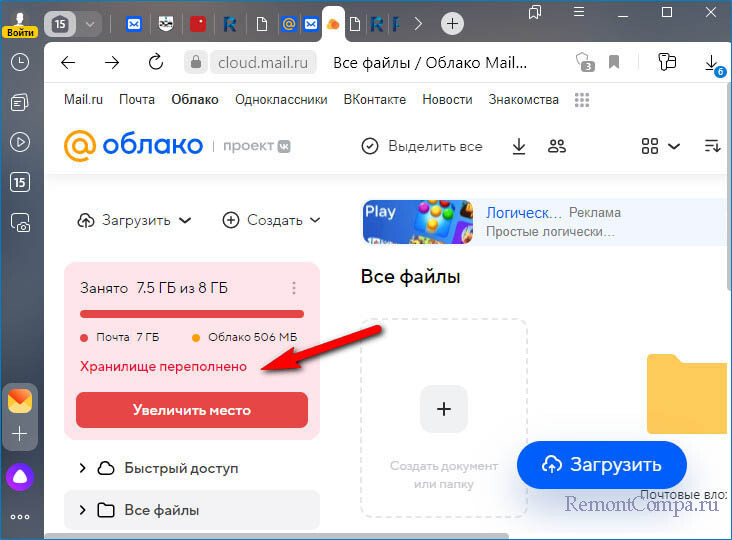Screen dimensions: 732x540
Task: Open the history clock icon in sidebar
Action: pyautogui.click(x=20, y=62)
